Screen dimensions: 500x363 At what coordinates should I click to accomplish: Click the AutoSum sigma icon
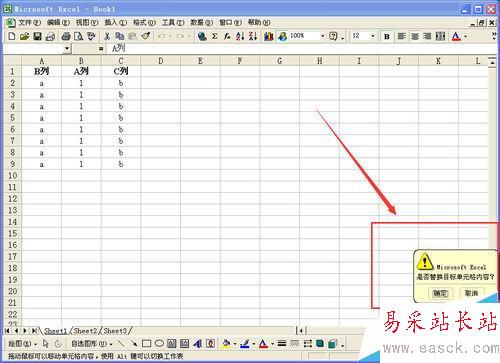tap(215, 36)
